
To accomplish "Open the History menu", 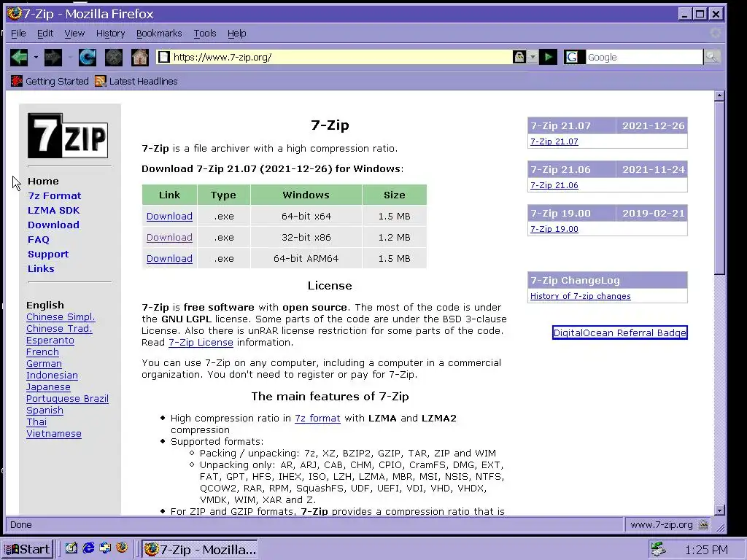I will pos(110,34).
